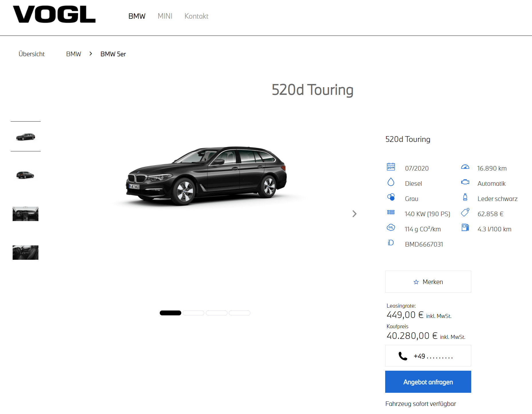This screenshot has width=532, height=414.
Task: Open the Kontakt navigation menu item
Action: 196,16
